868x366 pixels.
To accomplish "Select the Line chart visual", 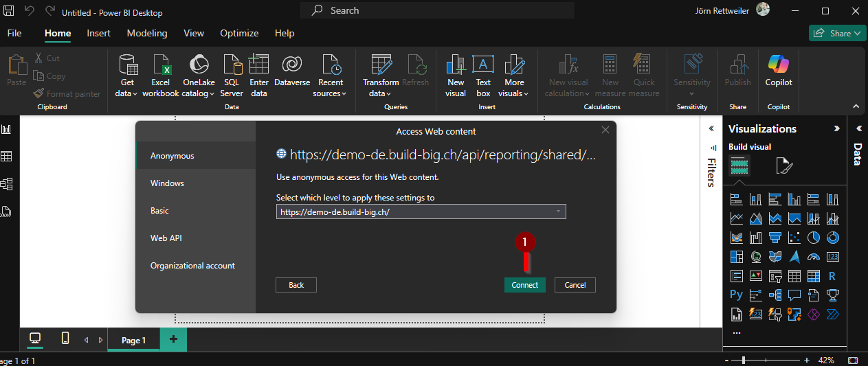I will tap(737, 219).
